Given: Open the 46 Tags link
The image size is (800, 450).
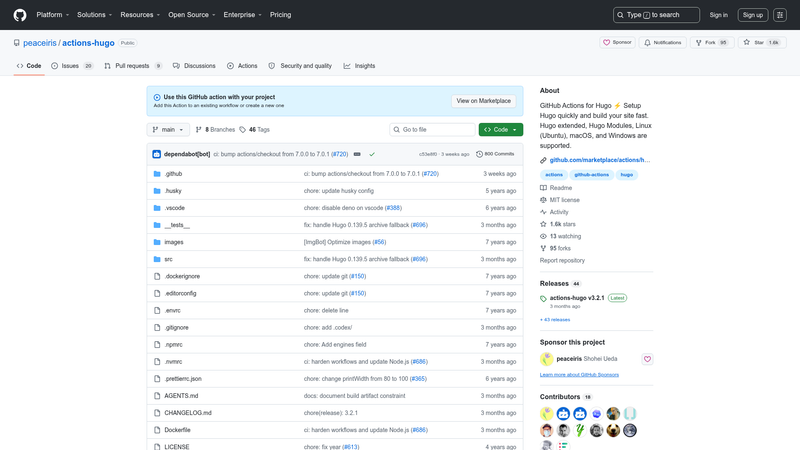Looking at the screenshot, I should 255,130.
